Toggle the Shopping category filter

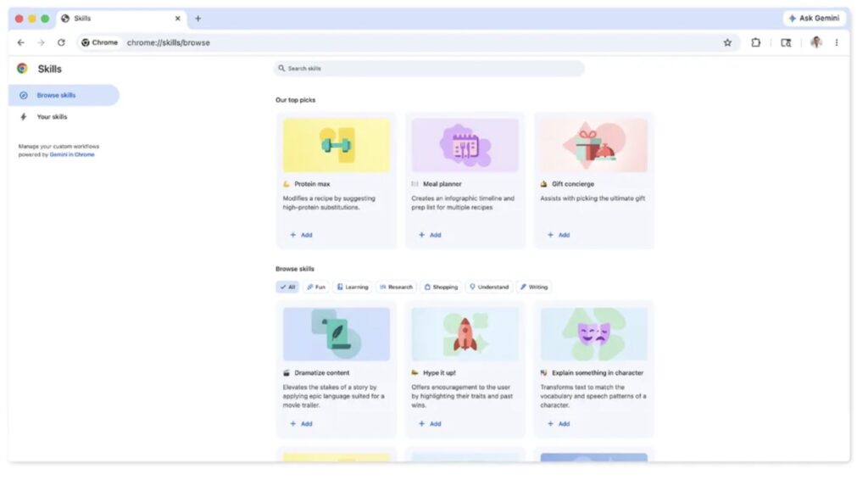click(441, 287)
